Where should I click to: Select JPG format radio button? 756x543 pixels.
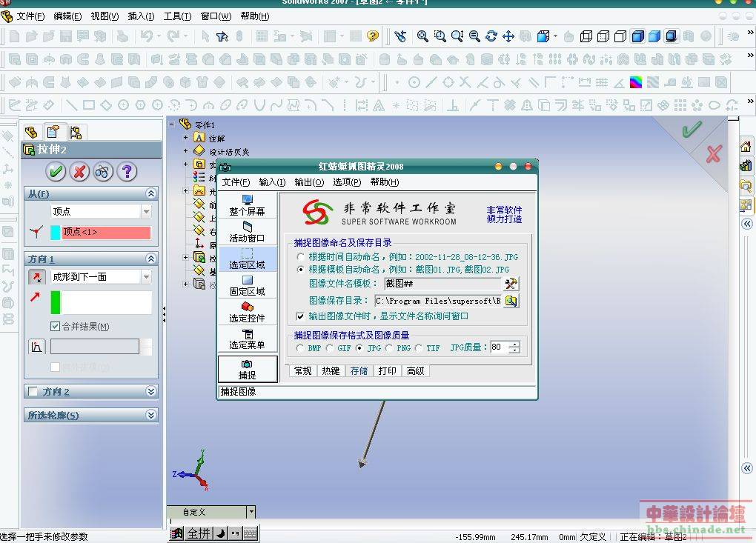click(x=359, y=348)
